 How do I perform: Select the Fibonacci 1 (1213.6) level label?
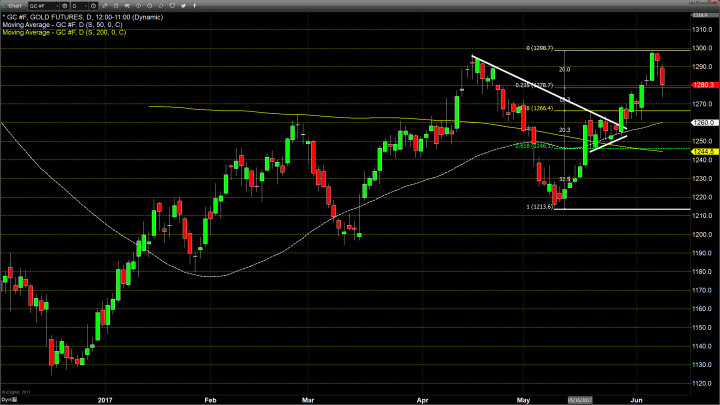tap(540, 207)
